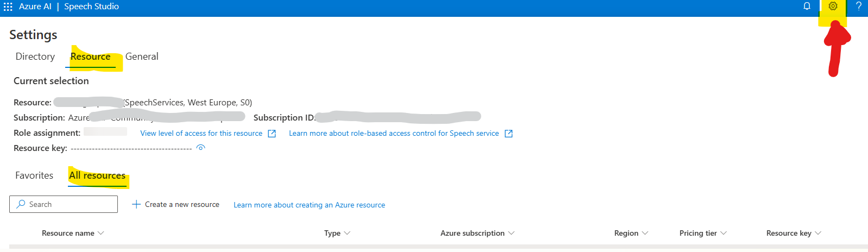Click the external link icon after access link

pos(272,134)
